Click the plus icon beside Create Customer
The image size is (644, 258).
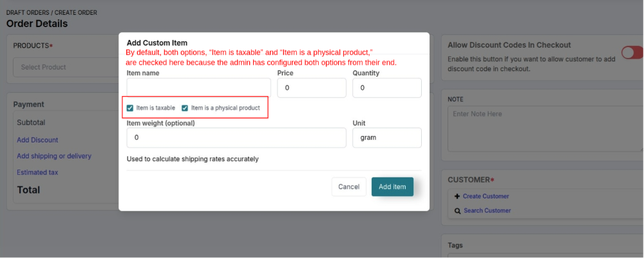[457, 196]
